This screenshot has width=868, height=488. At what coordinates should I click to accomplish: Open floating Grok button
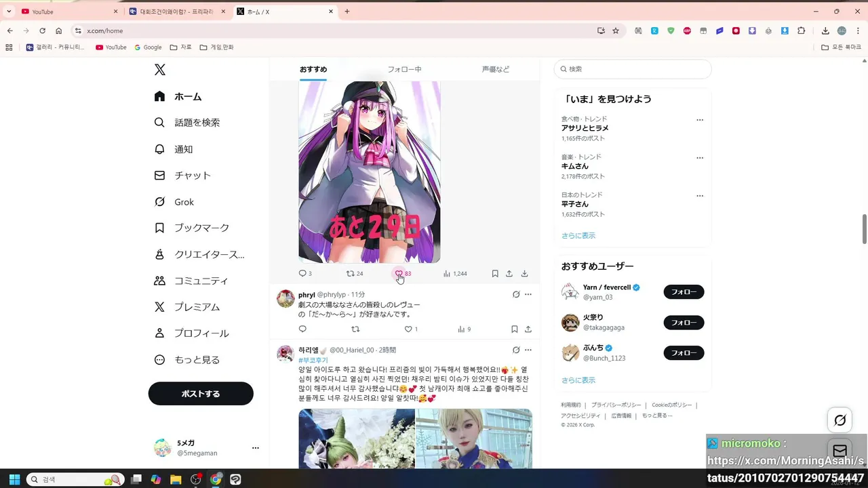840,420
